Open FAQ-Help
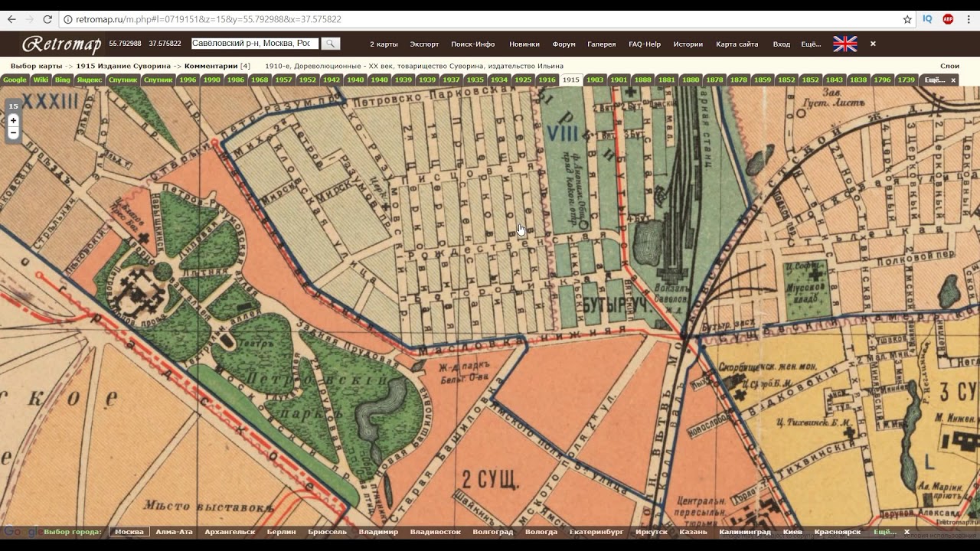 (644, 44)
